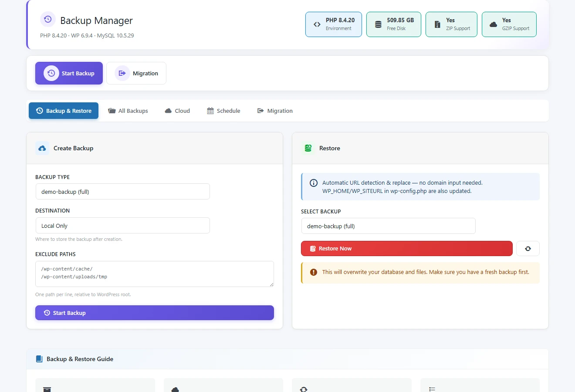Image resolution: width=575 pixels, height=392 pixels.
Task: Click the Yes GZIP Support badge
Action: point(509,24)
